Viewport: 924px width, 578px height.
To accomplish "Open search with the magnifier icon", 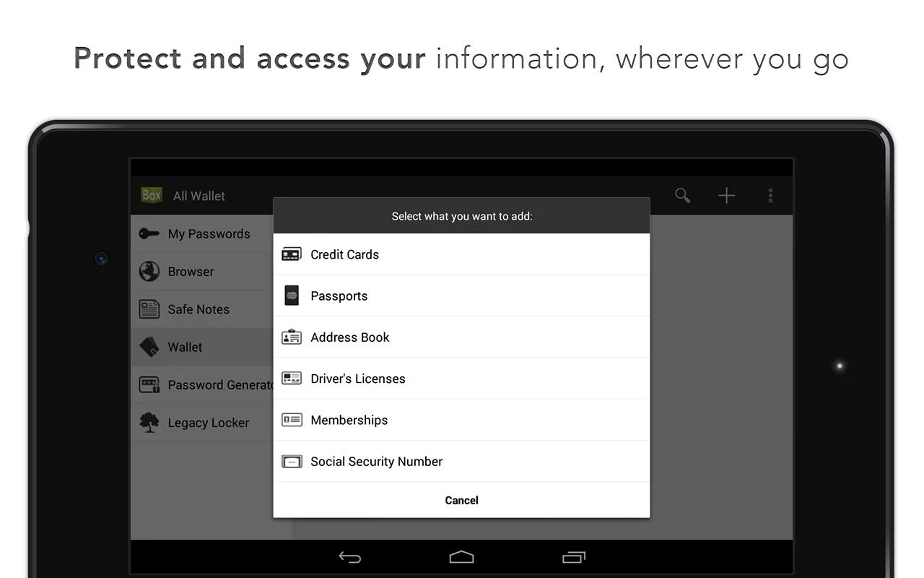I will [x=682, y=195].
